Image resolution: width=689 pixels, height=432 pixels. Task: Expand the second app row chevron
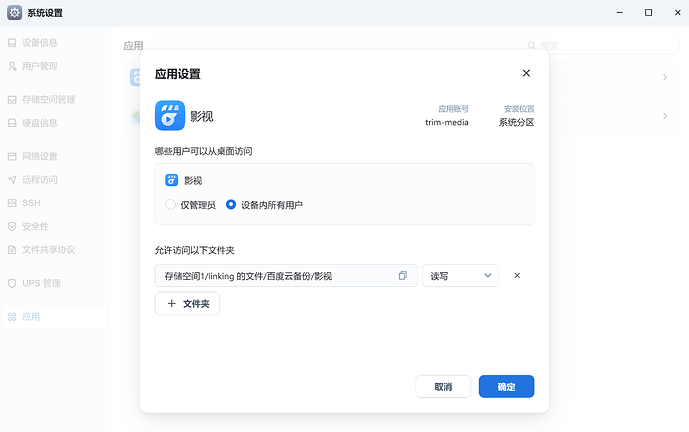tap(665, 116)
